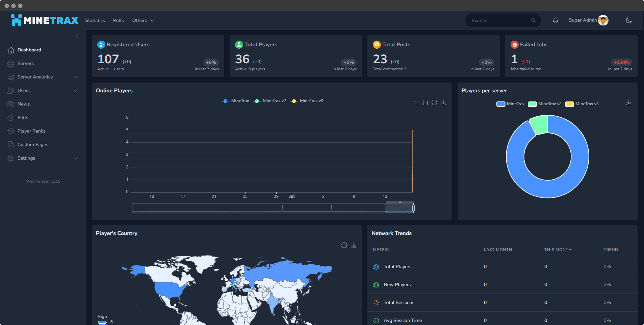Download the Player's Country map image
The height and width of the screenshot is (325, 644).
point(353,245)
